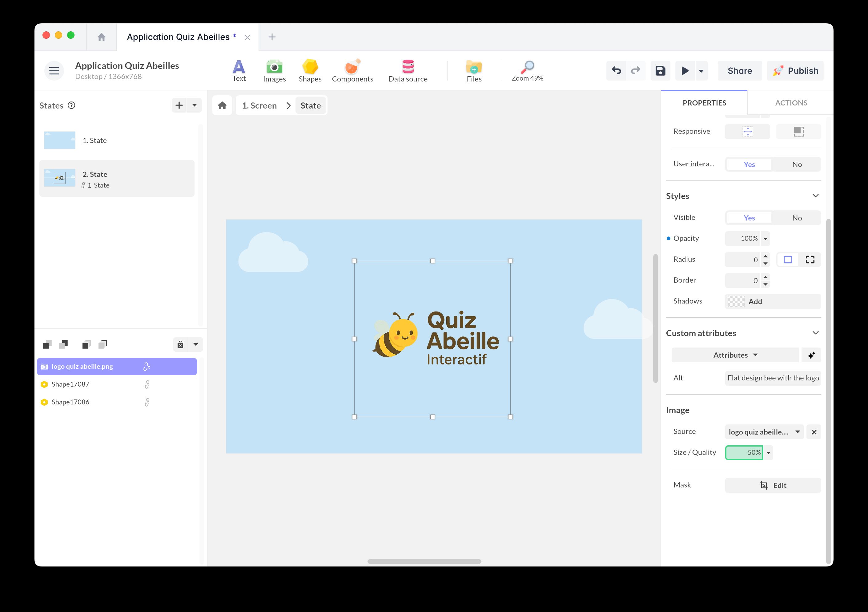This screenshot has width=868, height=612.
Task: Open the Data source tool
Action: [408, 71]
